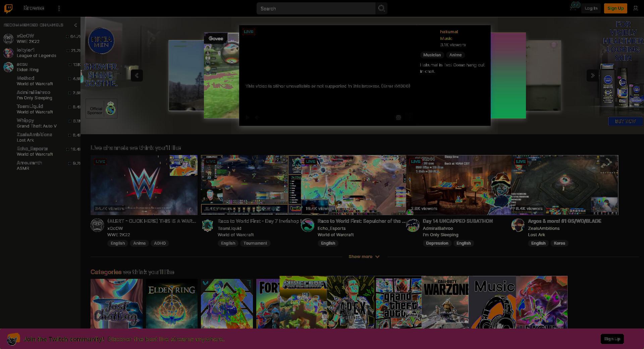Click Echo_Esports avatar under stream card
644x349 pixels.
[x=308, y=225]
